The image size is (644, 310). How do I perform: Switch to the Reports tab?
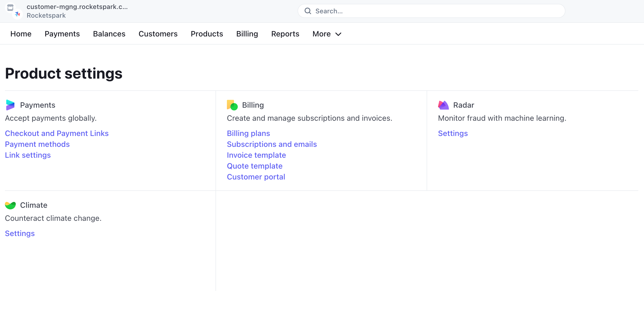click(x=285, y=34)
